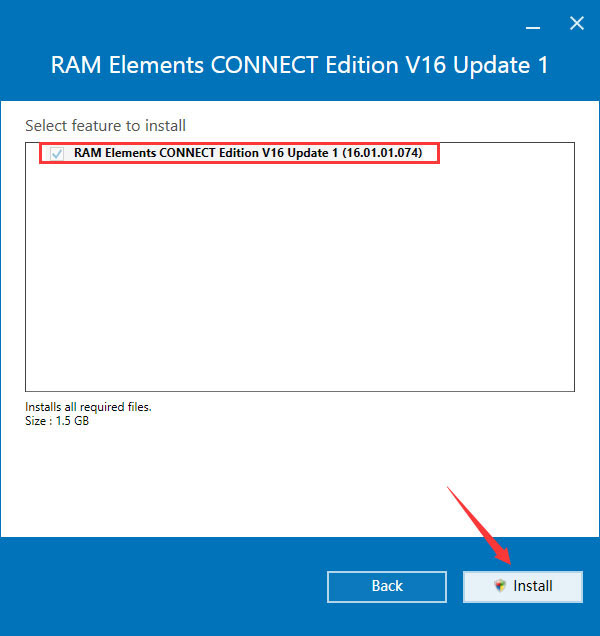Click the installer title in the header
This screenshot has height=636, width=600.
pyautogui.click(x=299, y=65)
